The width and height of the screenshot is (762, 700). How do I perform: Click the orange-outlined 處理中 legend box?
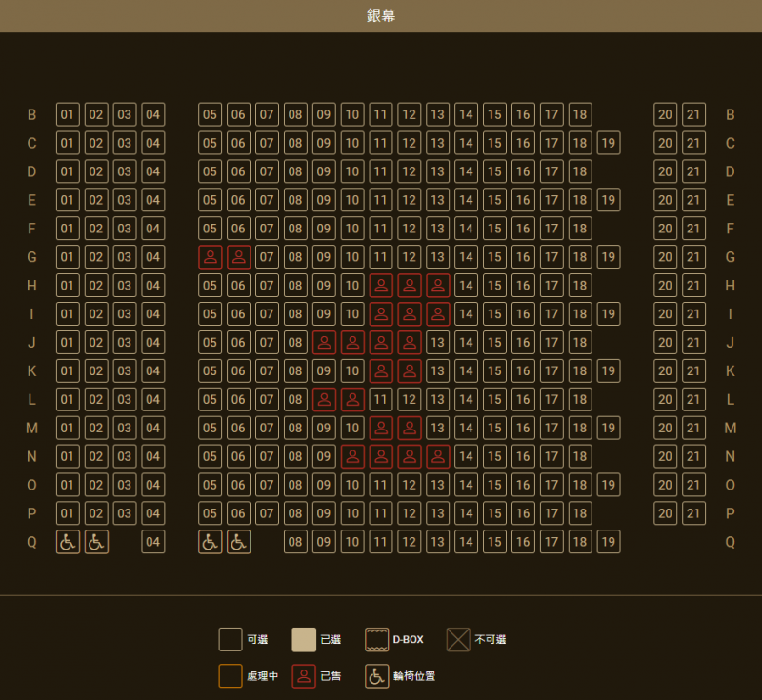coord(231,676)
